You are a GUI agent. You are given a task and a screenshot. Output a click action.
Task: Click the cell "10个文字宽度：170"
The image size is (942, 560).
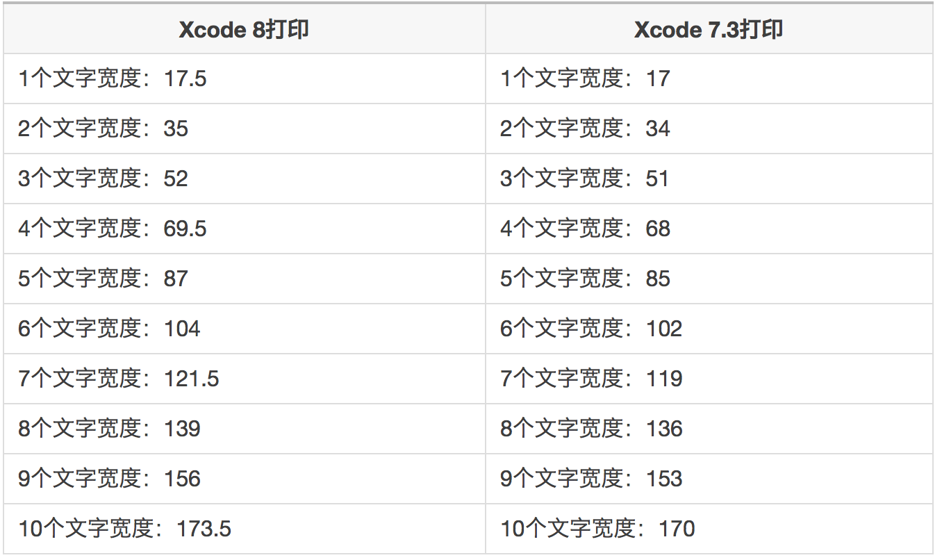[597, 529]
